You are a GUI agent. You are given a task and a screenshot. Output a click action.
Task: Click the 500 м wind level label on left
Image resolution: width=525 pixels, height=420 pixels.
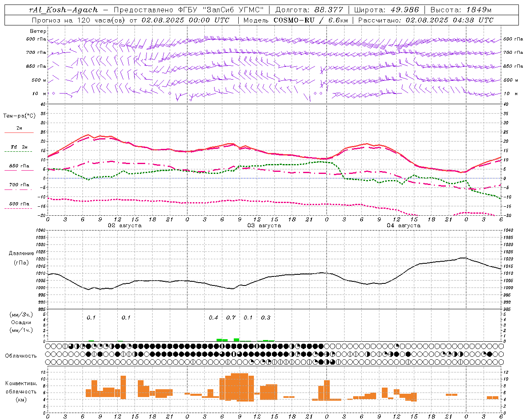[39, 80]
